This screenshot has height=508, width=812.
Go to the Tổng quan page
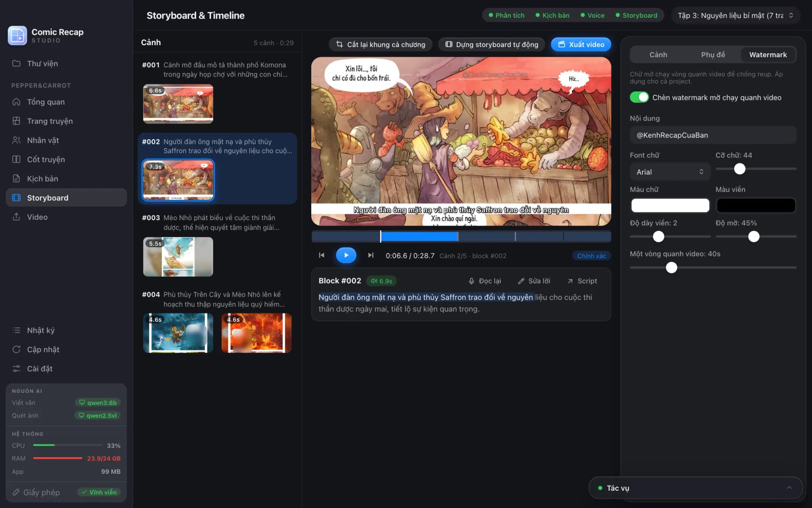click(x=66, y=102)
